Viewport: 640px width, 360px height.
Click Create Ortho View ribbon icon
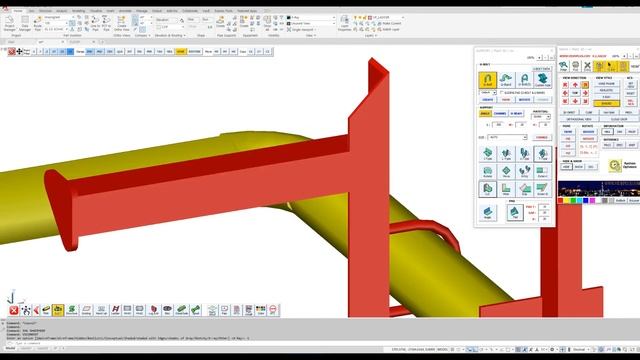pos(121,24)
